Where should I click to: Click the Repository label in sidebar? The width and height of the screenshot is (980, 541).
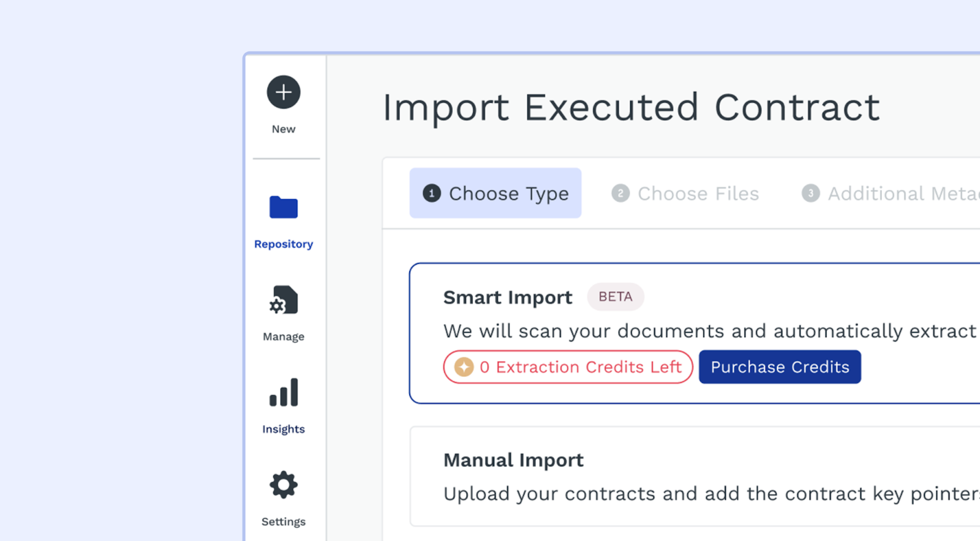[284, 244]
